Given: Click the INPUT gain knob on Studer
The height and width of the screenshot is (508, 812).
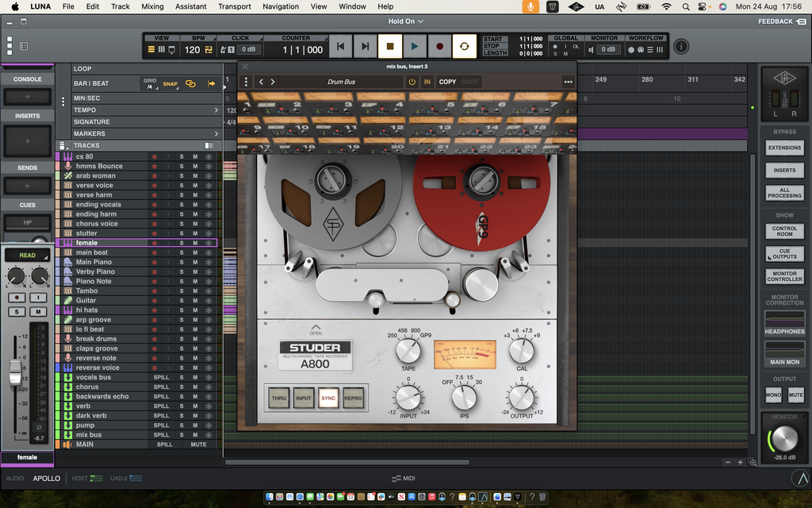Looking at the screenshot, I should (x=408, y=398).
